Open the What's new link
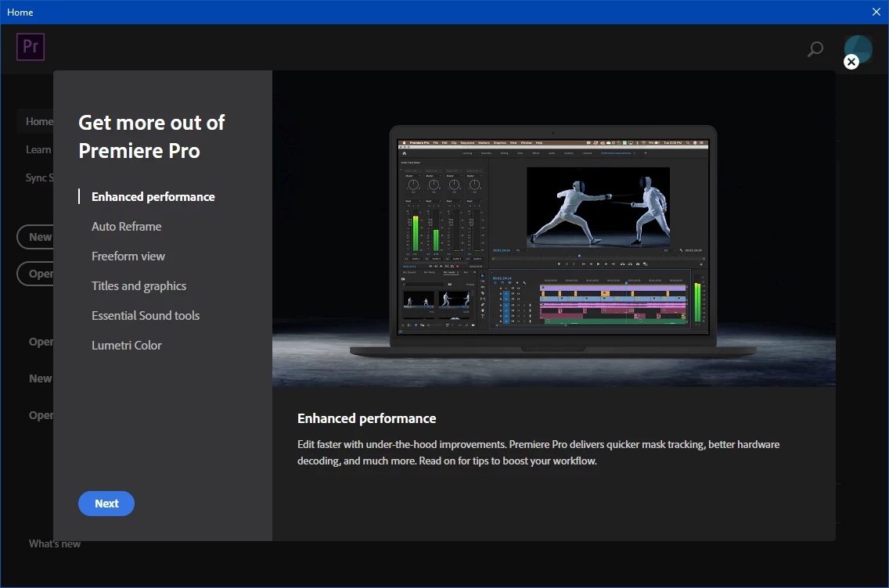The width and height of the screenshot is (889, 588). coord(55,543)
